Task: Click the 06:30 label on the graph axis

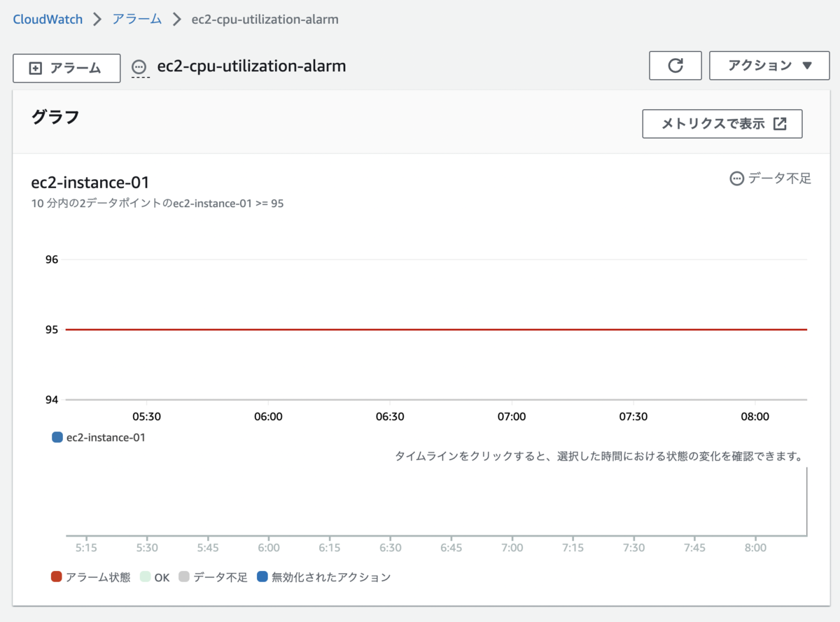Action: coord(390,416)
